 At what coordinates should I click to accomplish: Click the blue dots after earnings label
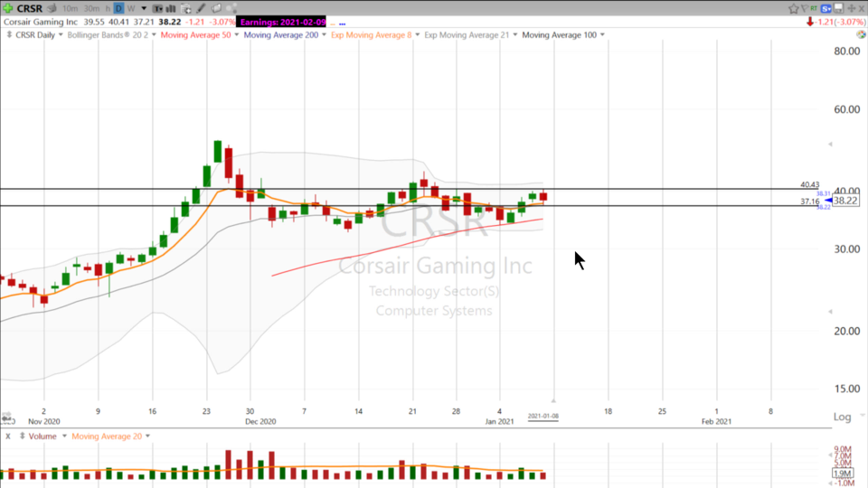coord(342,23)
